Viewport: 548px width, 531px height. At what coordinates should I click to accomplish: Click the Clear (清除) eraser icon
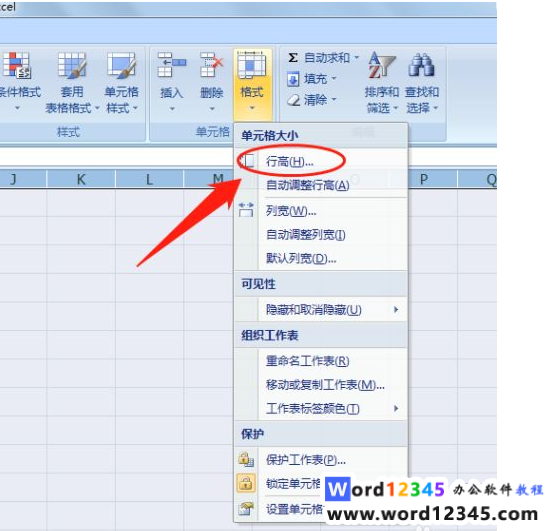tap(294, 100)
